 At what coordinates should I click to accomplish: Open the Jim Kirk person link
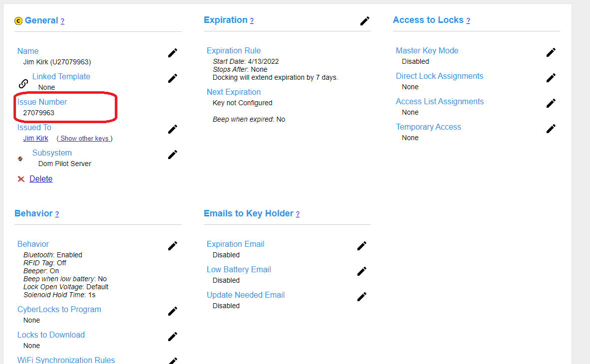35,138
